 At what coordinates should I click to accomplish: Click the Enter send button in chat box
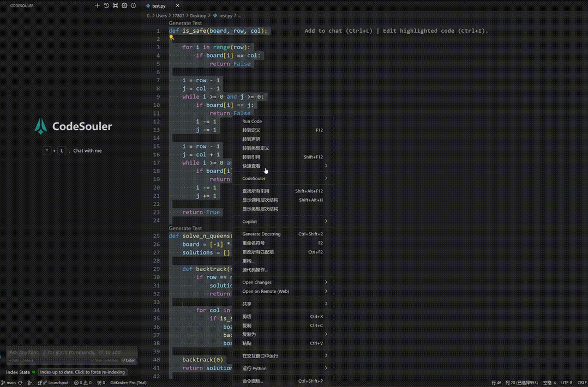[x=129, y=360]
